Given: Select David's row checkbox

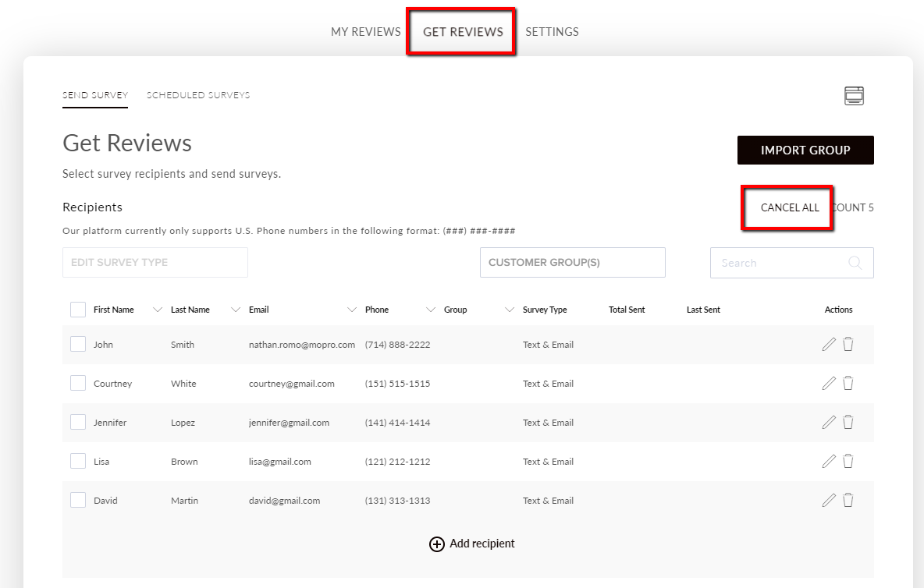Looking at the screenshot, I should tap(78, 501).
